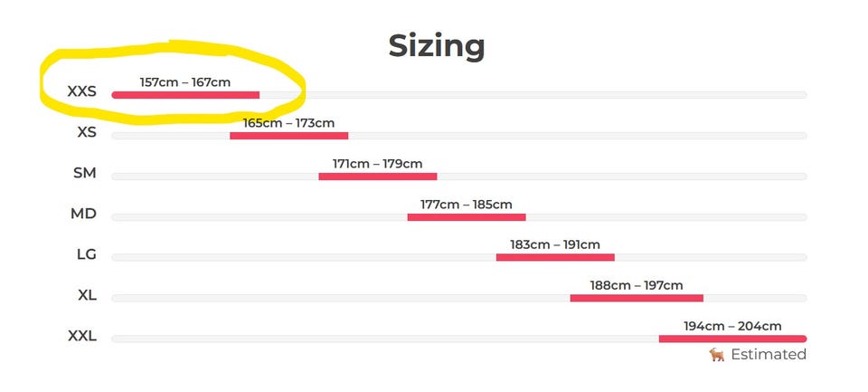The width and height of the screenshot is (868, 392).
Task: Select the XS size label
Action: tap(87, 132)
